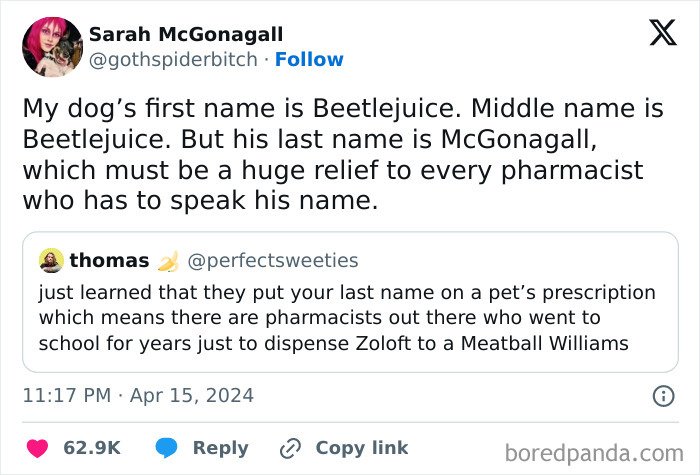Screen dimensions: 700x475
Task: Follow the gothspiderbitch account
Action: coord(309,60)
